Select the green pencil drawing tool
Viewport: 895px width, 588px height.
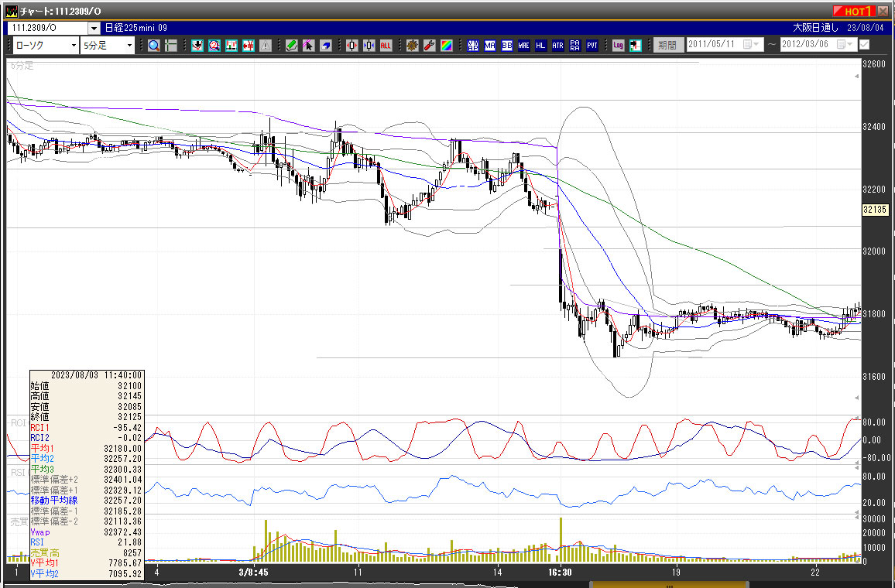coord(292,46)
